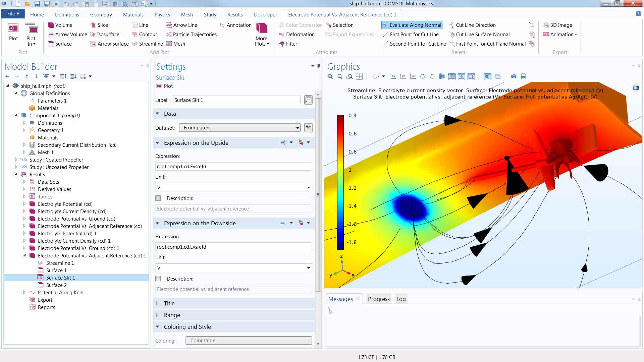Expand the Potential Along Keel node
644x362 pixels.
(x=24, y=293)
